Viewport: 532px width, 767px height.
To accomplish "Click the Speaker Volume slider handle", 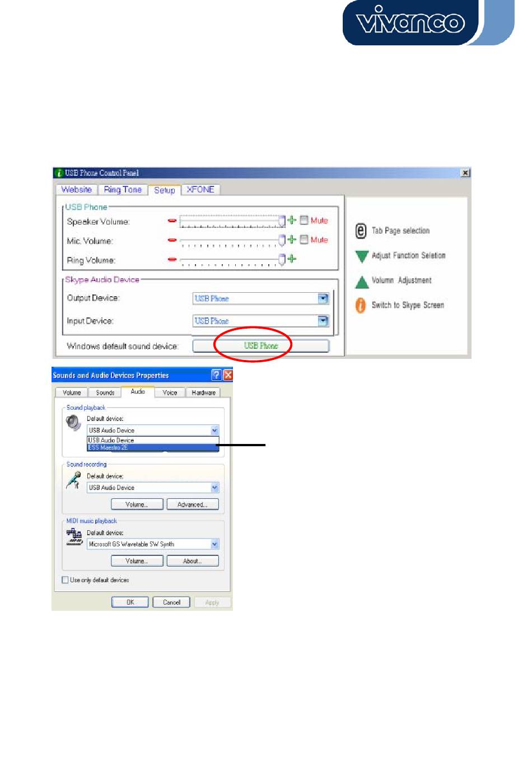I will click(282, 221).
